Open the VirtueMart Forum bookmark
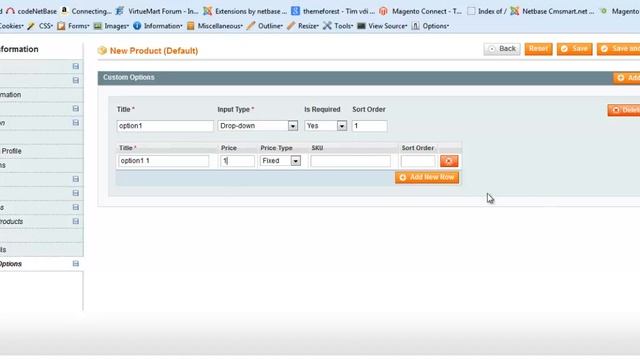 coord(157,11)
